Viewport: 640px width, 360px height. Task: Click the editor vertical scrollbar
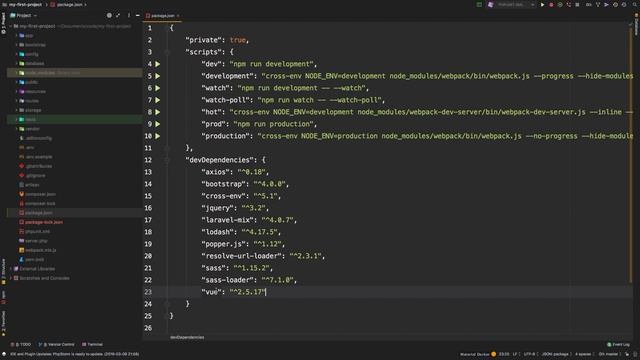point(631,155)
